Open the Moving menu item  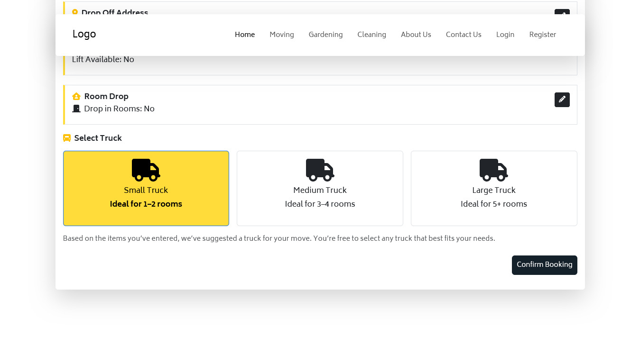coord(282,35)
